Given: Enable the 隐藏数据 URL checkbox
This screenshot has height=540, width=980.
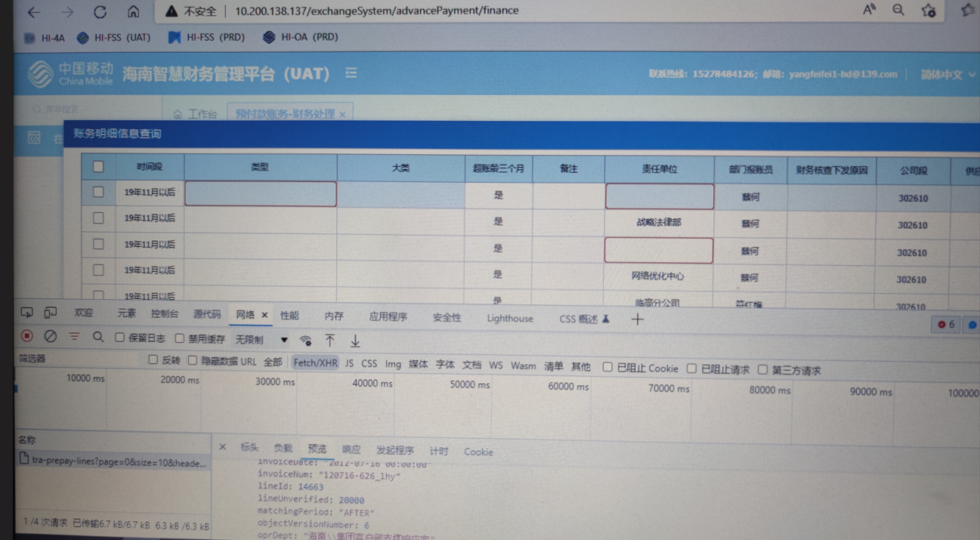Looking at the screenshot, I should coord(193,361).
